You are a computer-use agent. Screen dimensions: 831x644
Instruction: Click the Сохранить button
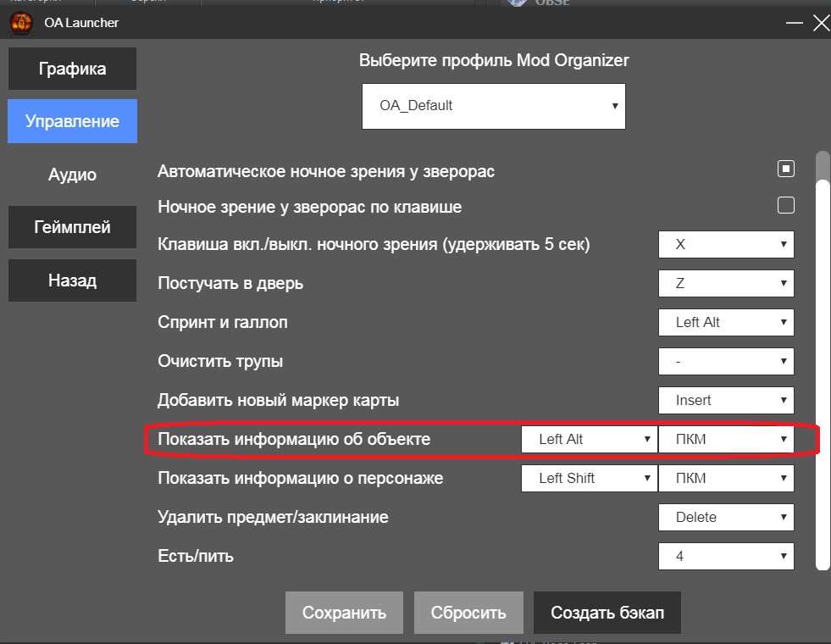coord(344,613)
